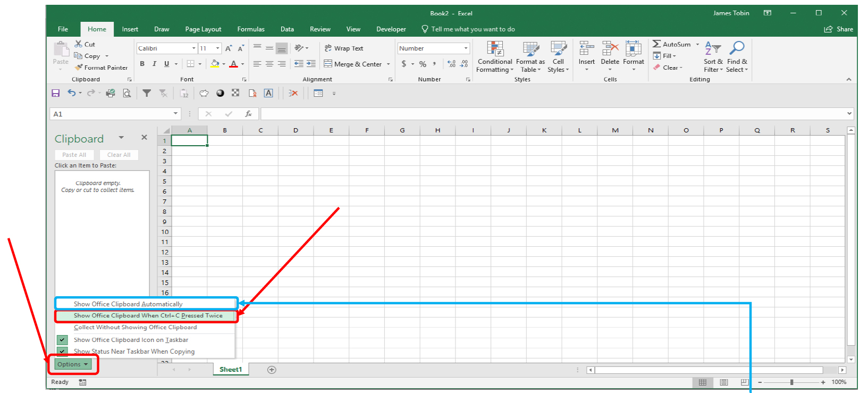Image resolution: width=868 pixels, height=393 pixels.
Task: Click the Increase Indent icon
Action: pos(311,64)
